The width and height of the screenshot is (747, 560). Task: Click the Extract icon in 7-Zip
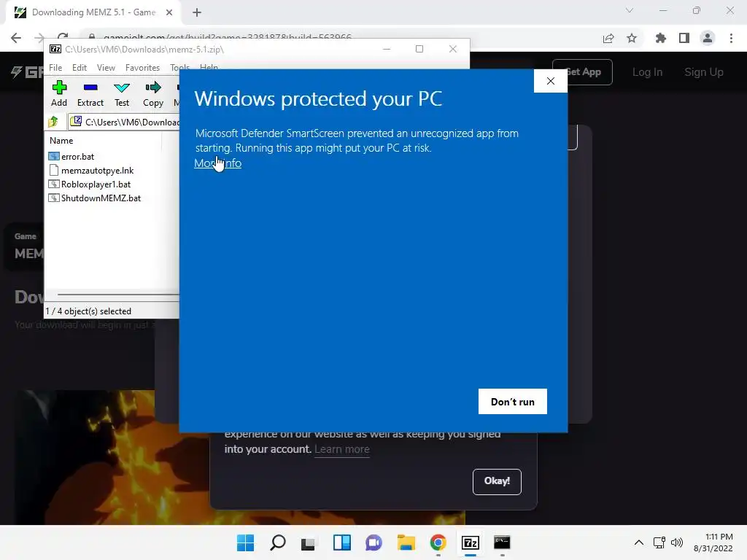point(90,87)
